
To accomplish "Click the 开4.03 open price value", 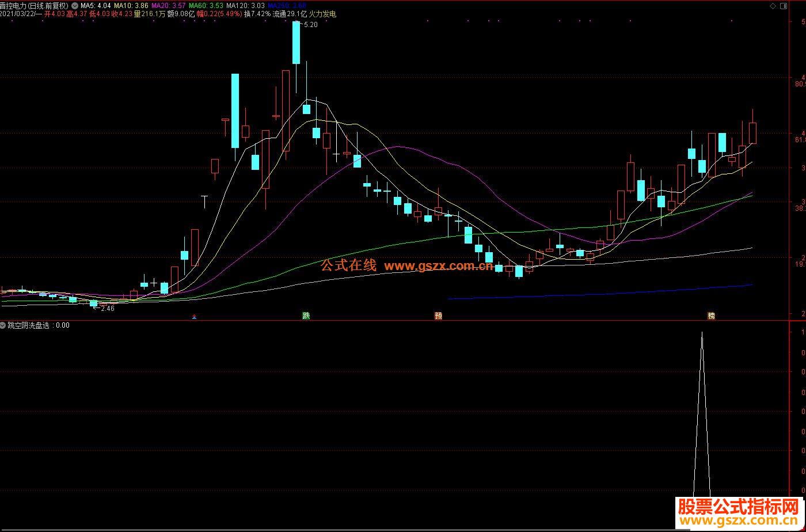I will (x=54, y=14).
